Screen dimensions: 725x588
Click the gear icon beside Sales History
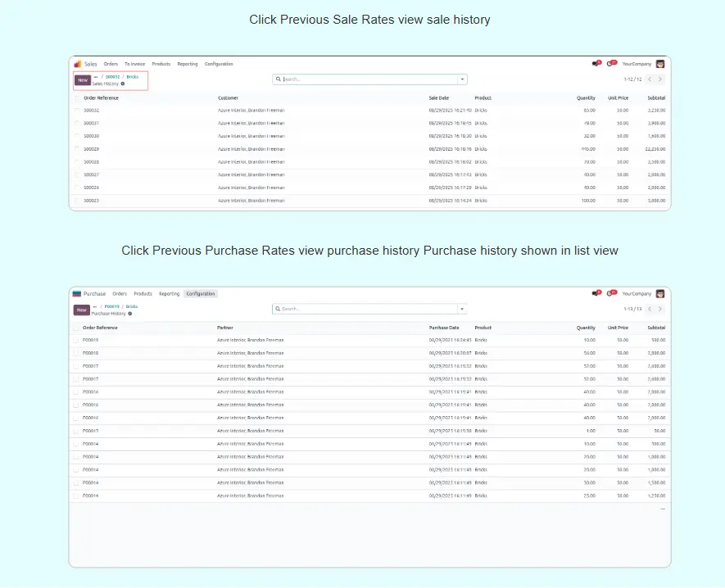pos(123,84)
